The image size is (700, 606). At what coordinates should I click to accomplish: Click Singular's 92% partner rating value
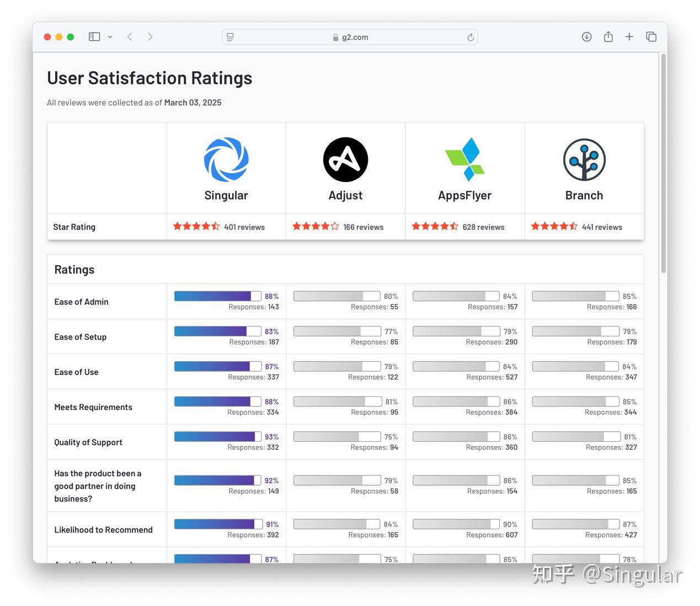tap(271, 481)
